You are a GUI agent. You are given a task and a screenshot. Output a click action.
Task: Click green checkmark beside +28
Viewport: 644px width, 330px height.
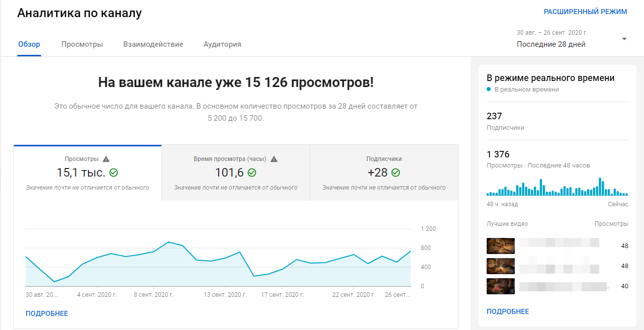coord(396,173)
